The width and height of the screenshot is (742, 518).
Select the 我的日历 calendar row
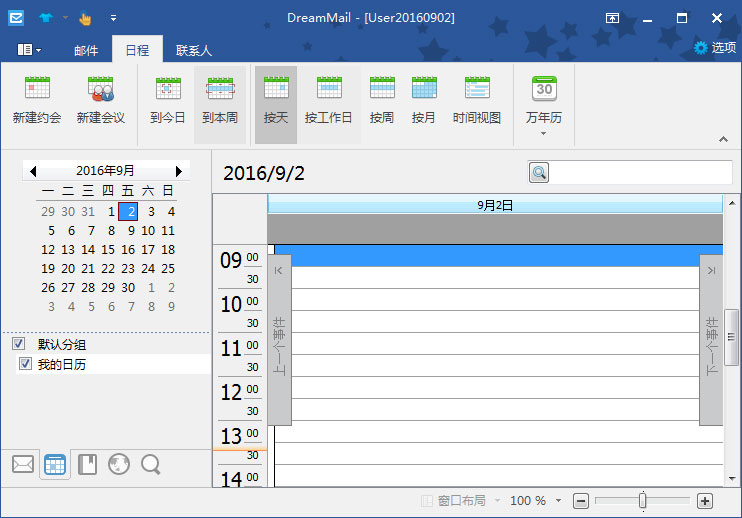point(113,364)
